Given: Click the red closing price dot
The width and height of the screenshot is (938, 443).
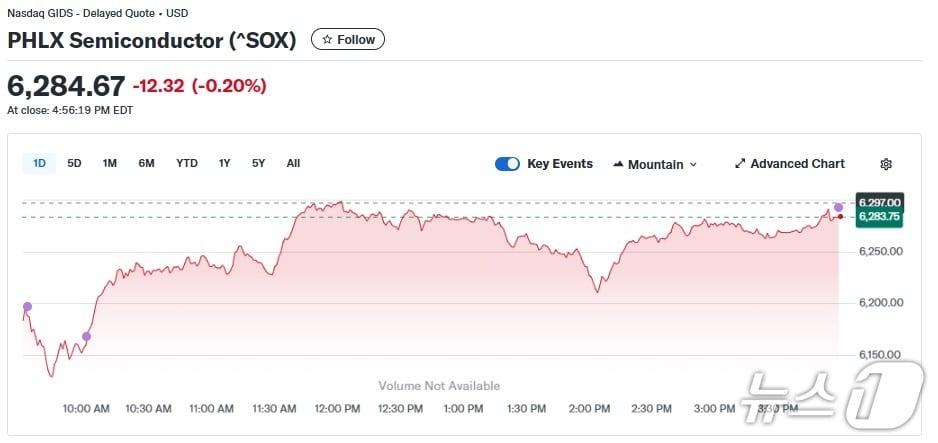Looking at the screenshot, I should point(841,216).
